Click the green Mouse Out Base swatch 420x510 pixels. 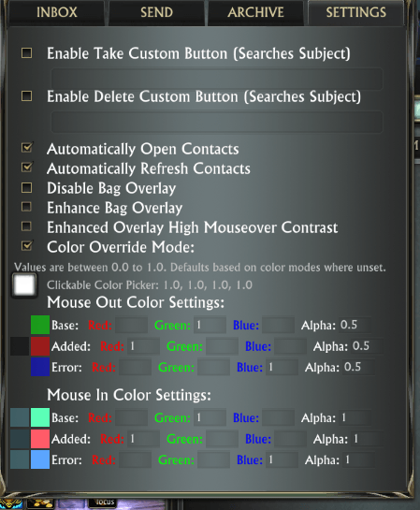(40, 325)
